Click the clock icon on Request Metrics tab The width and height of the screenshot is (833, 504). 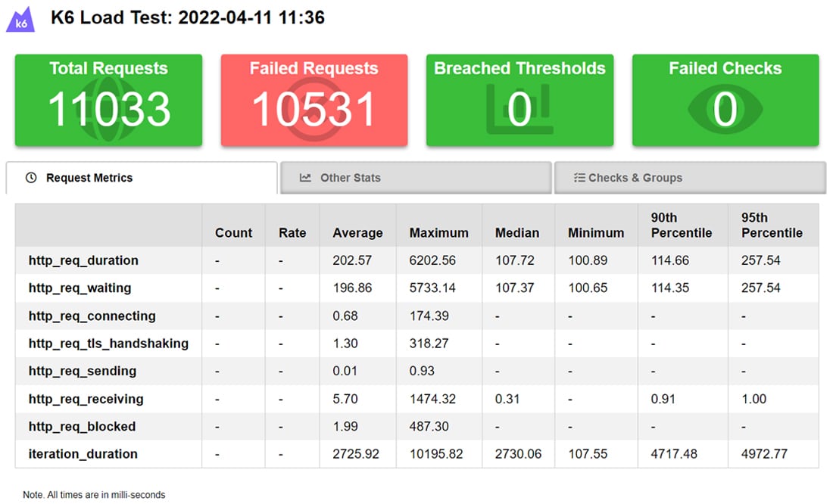(x=30, y=177)
